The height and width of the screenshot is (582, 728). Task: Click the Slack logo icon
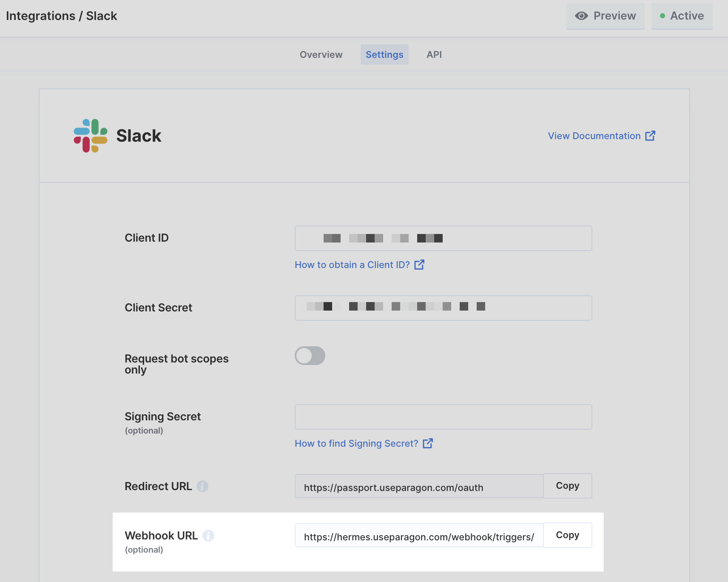(91, 136)
